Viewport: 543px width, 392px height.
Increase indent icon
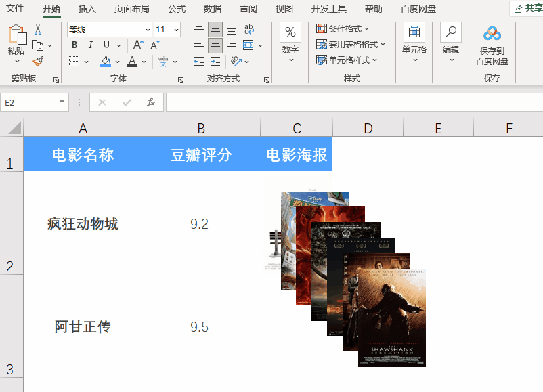tap(215, 62)
